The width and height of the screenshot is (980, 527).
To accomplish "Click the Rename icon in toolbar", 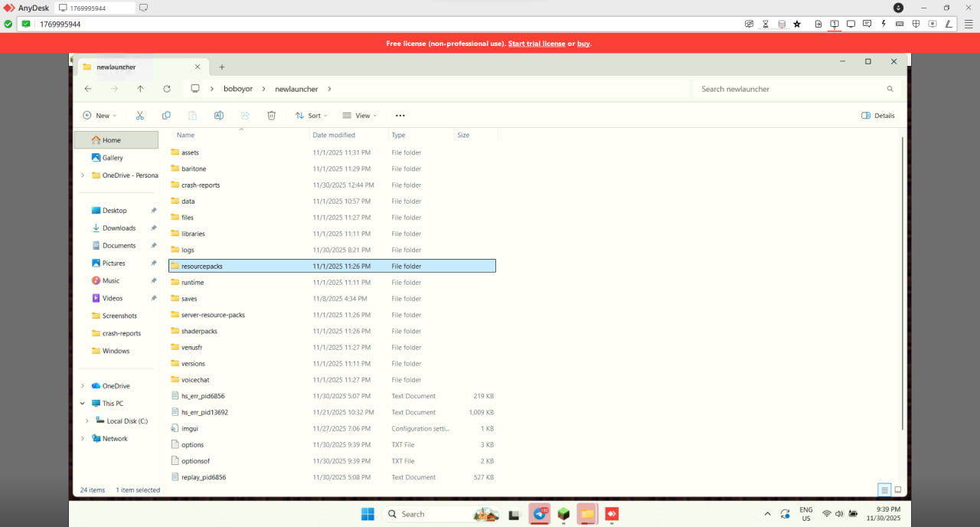I will tap(219, 116).
